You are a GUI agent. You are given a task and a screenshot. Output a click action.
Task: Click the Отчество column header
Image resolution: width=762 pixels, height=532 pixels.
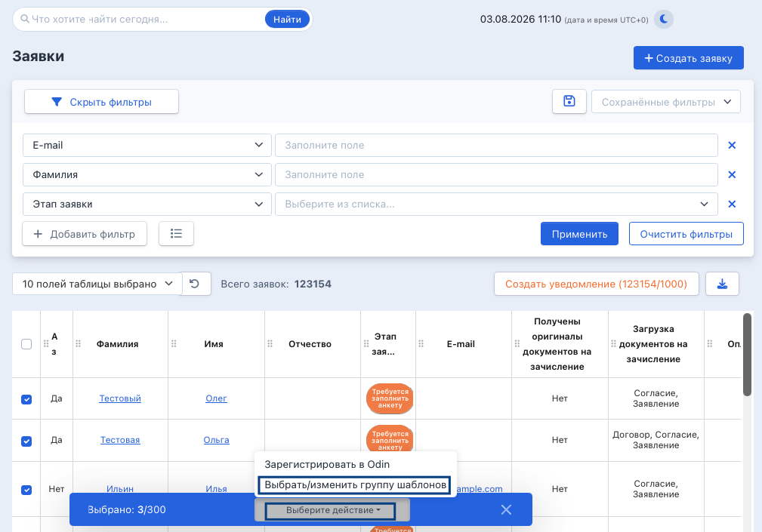click(310, 344)
